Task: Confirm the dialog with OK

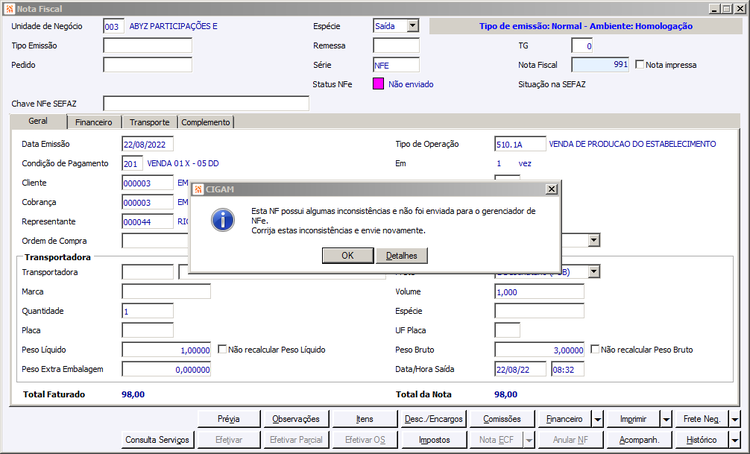Action: click(x=348, y=255)
